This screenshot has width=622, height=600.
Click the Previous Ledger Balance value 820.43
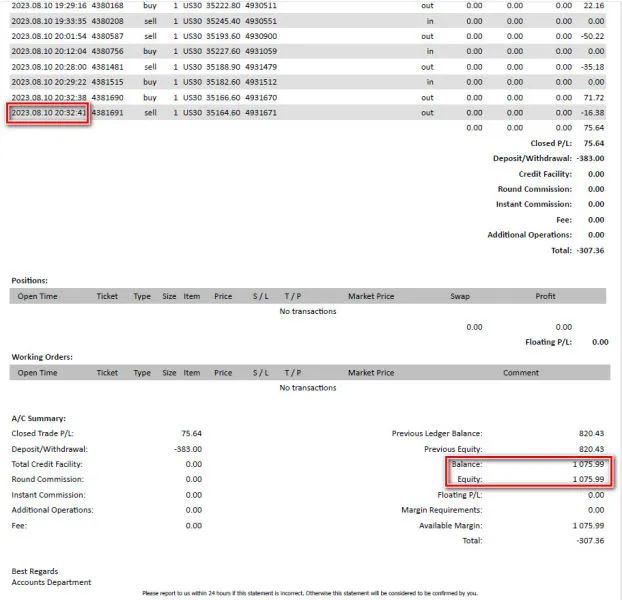click(591, 433)
